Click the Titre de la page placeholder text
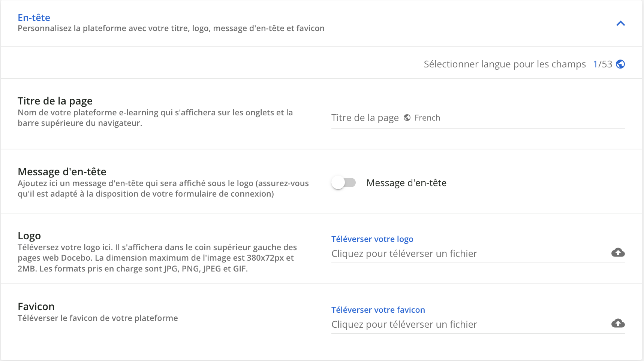This screenshot has height=361, width=644. click(x=365, y=117)
